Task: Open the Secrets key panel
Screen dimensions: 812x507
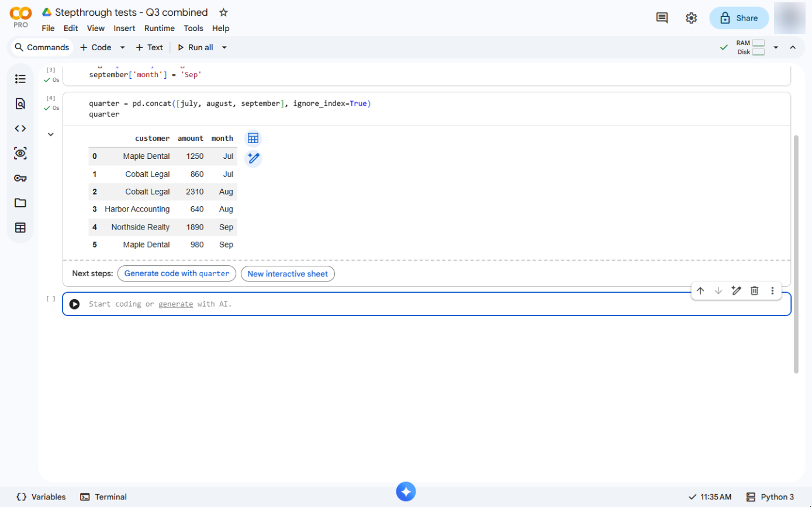Action: point(20,178)
